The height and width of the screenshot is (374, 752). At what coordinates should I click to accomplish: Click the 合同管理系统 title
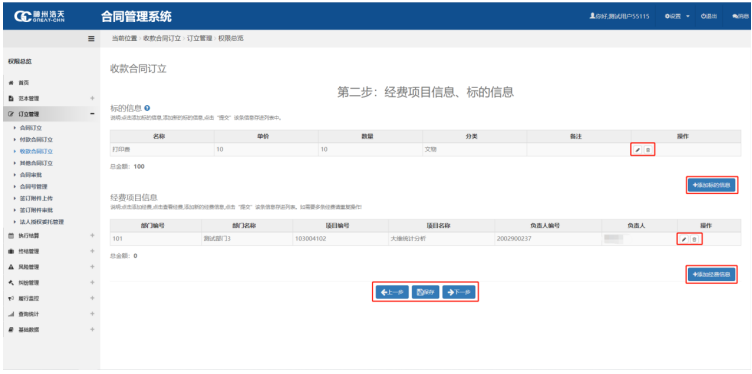pos(136,17)
